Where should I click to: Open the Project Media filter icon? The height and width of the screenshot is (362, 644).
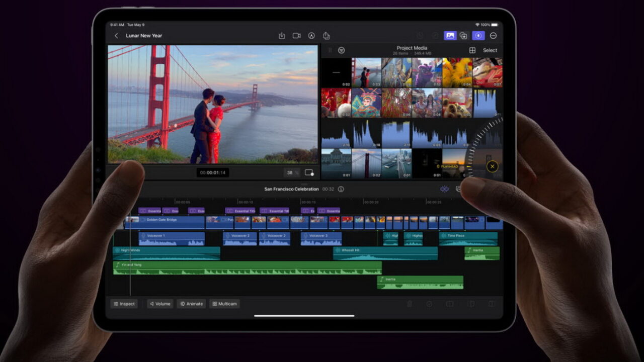[x=342, y=50]
